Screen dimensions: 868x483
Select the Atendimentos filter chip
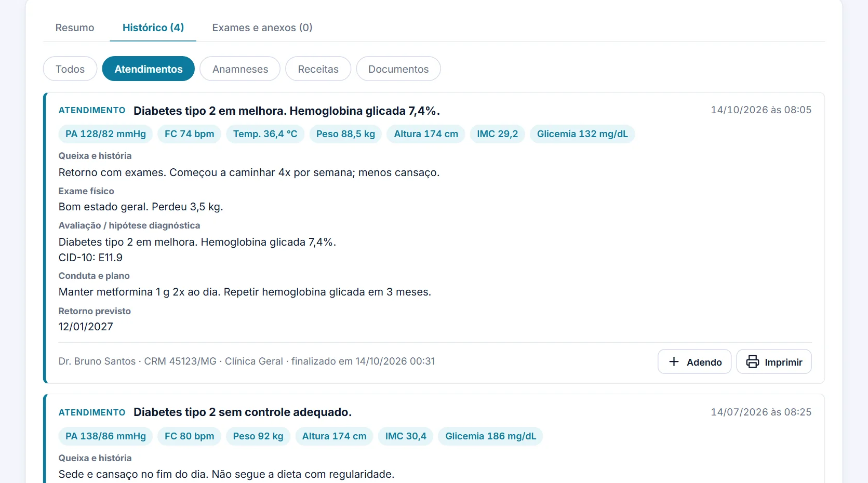click(149, 69)
